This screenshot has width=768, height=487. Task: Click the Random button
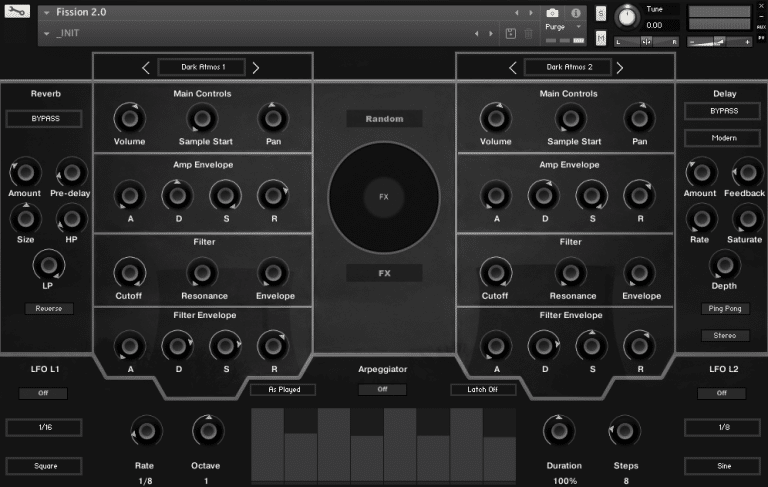384,119
